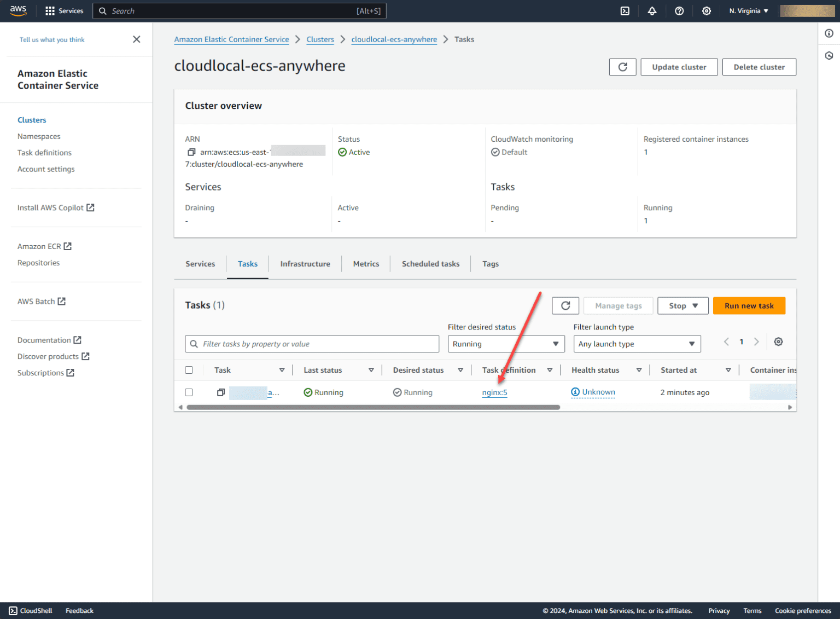Switch to the Infrastructure tab
The image size is (840, 619).
pos(305,264)
